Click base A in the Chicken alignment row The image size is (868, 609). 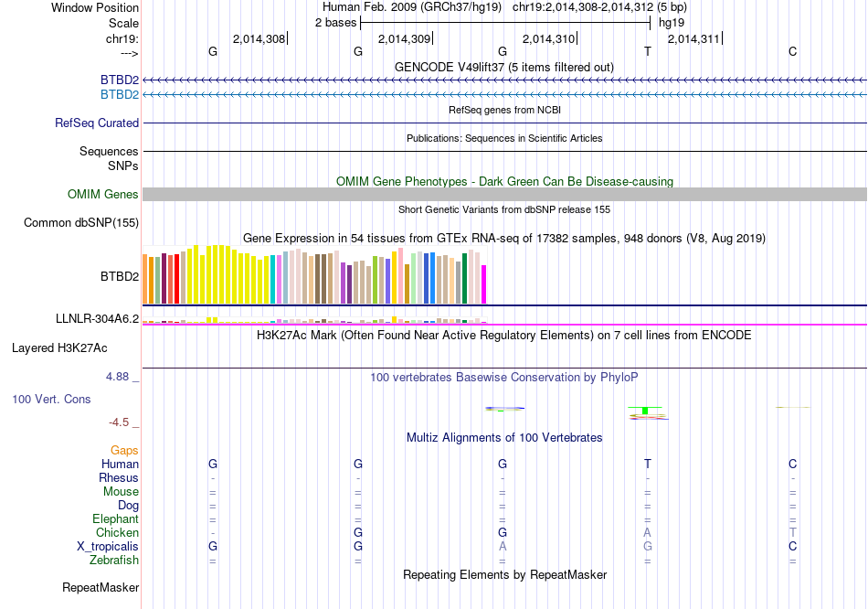click(x=648, y=532)
